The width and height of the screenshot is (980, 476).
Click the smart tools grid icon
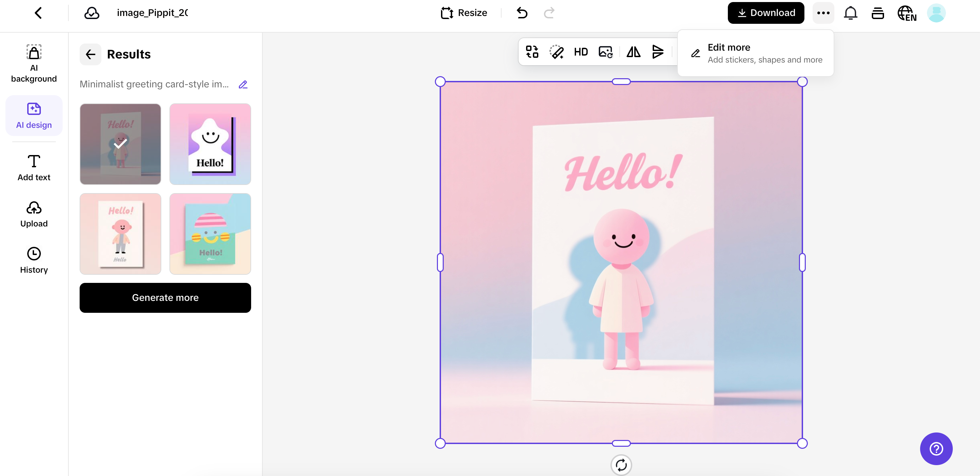coord(532,52)
